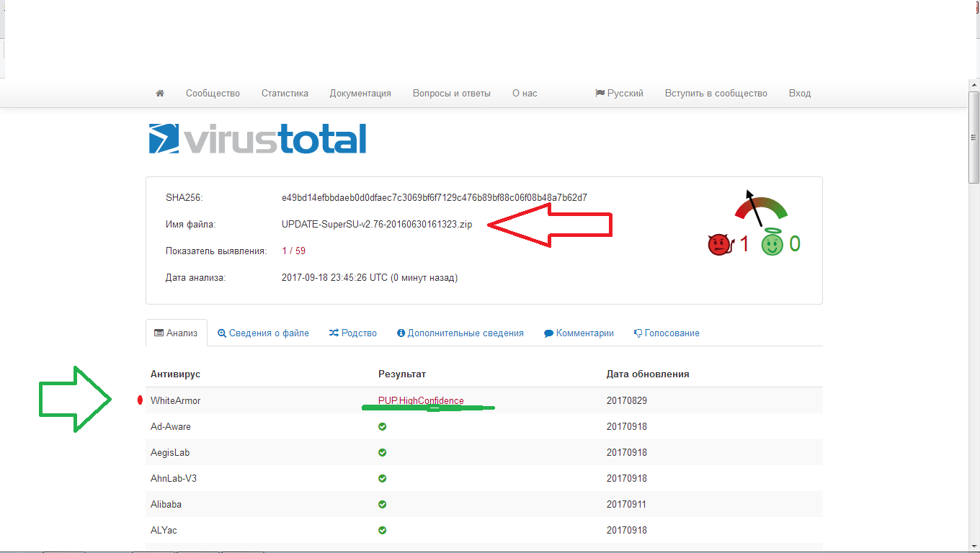Open the Комментарии tab
980x553 pixels.
579,333
